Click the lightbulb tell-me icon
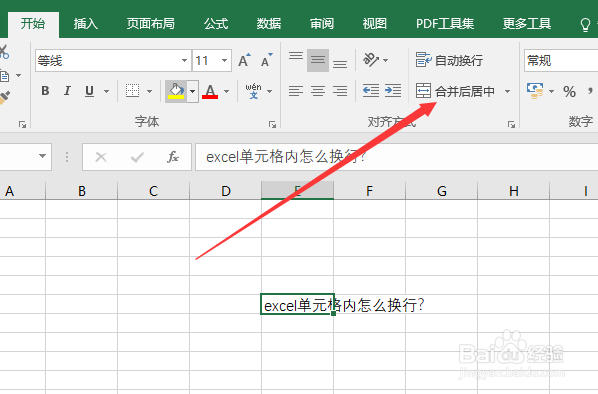 coord(585,25)
